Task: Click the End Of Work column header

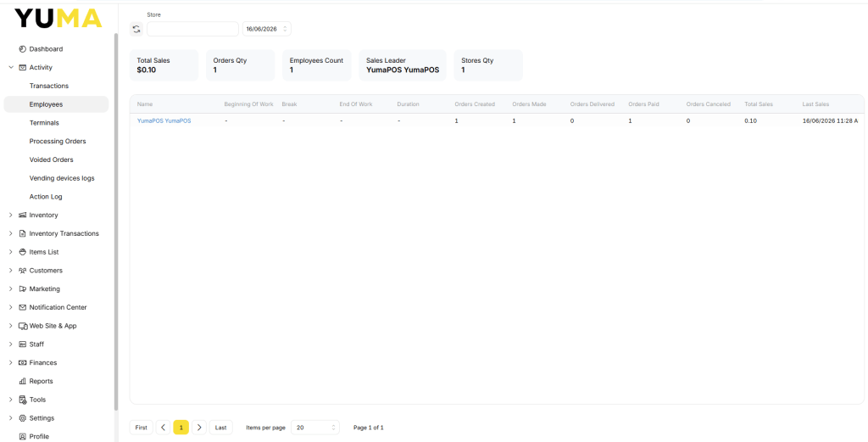Action: [x=356, y=104]
